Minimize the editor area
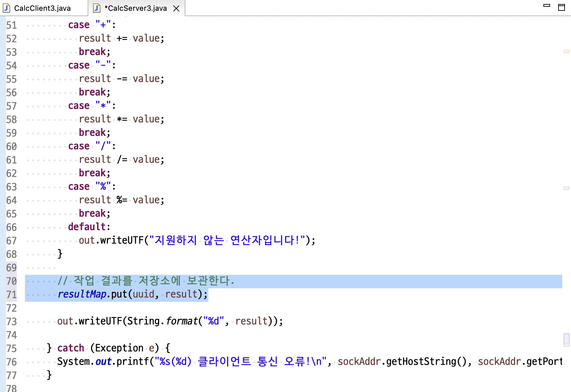This screenshot has height=392, width=571. click(x=547, y=6)
